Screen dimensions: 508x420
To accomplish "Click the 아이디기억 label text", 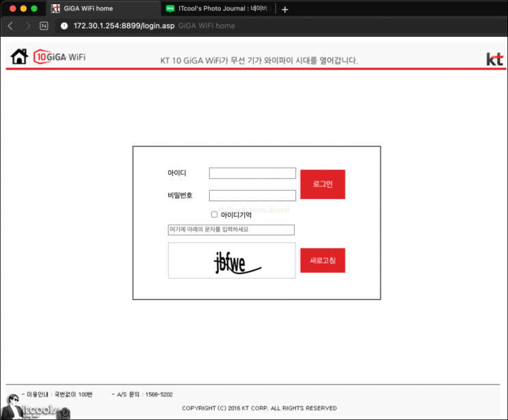I will [x=236, y=215].
